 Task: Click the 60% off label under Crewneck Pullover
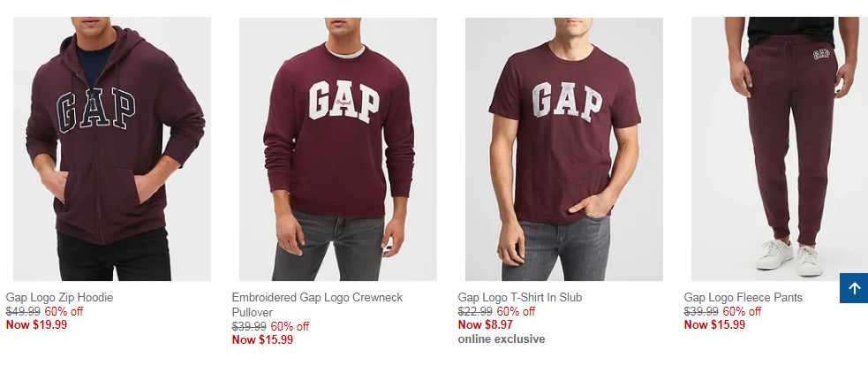290,326
